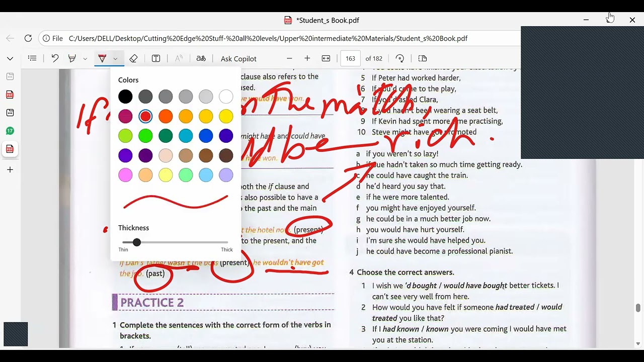The image size is (644, 362).
Task: Click the selected red swatch
Action: 145,116
